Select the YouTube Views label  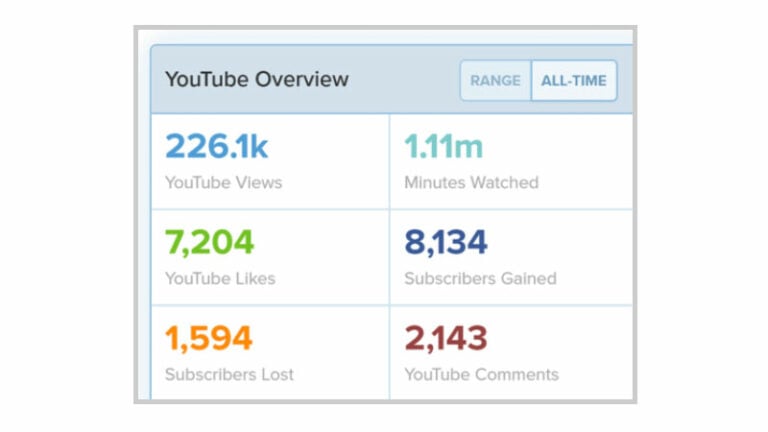click(x=223, y=182)
